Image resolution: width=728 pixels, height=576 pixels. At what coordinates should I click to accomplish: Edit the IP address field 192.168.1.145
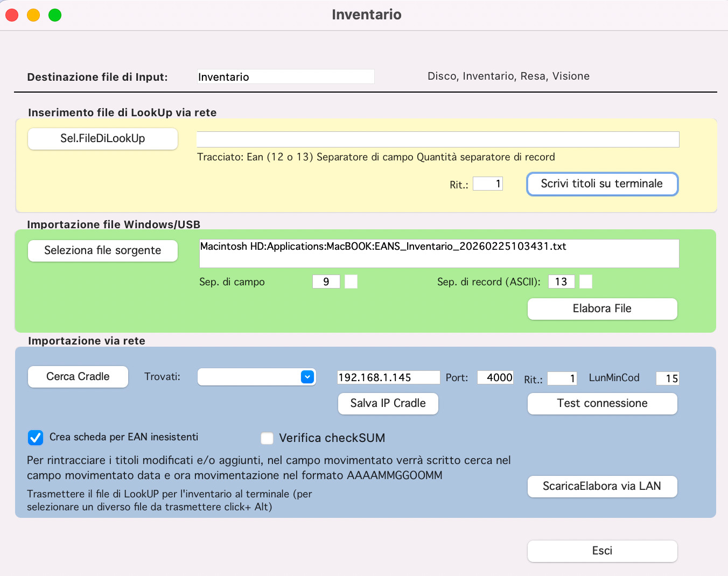[388, 377]
